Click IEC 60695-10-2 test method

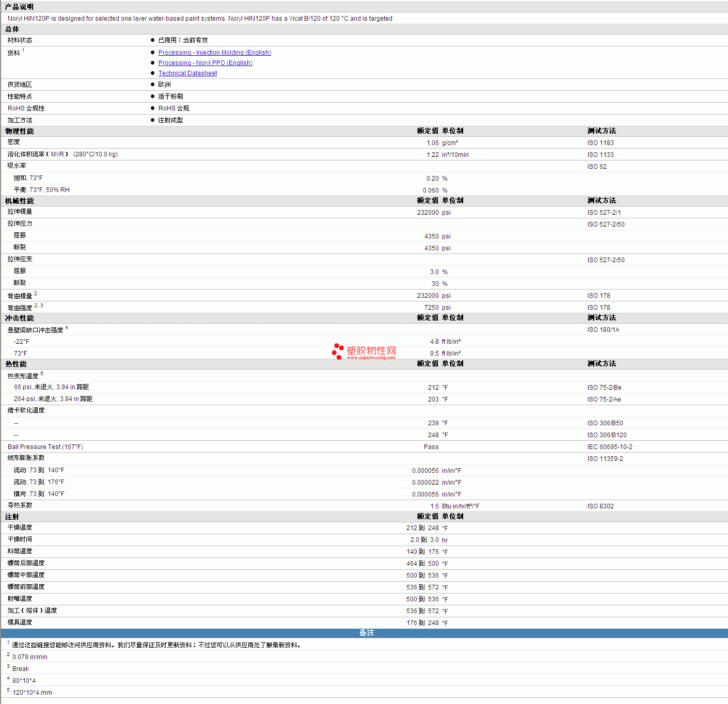tap(610, 447)
